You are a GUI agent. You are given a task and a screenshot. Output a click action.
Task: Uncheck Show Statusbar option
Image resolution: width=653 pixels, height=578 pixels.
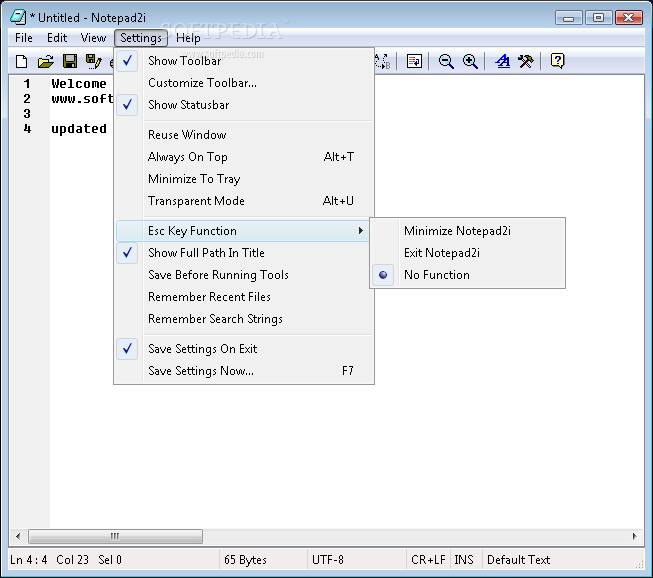244,105
